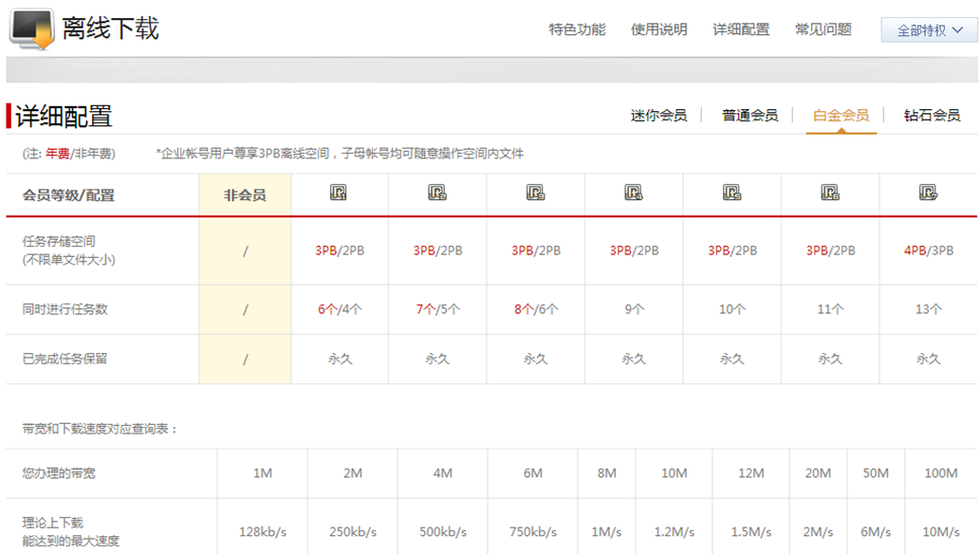The width and height of the screenshot is (980, 554).
Task: Click the offline download logo icon
Action: [32, 28]
